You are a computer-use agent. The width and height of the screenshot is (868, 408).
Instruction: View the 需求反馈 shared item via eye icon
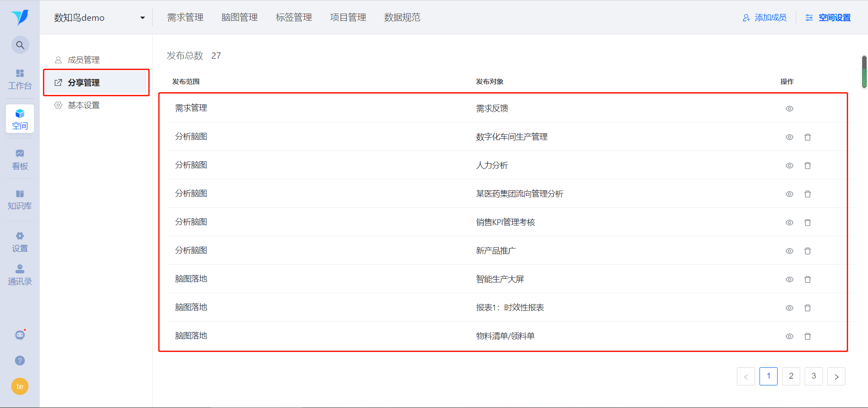(789, 108)
